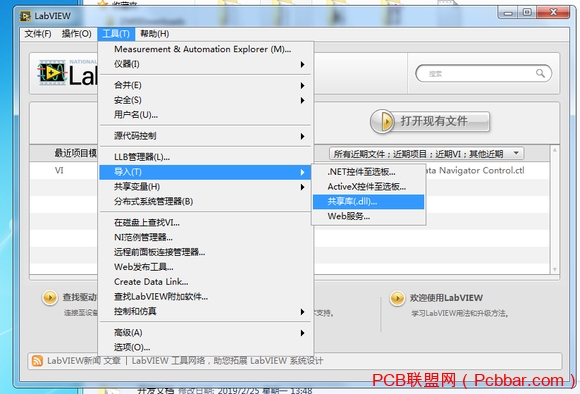
Task: Open 选项(O)... menu item
Action: 206,347
